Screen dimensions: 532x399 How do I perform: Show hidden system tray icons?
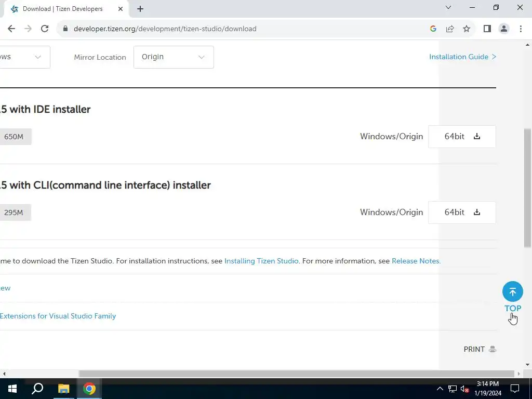(440, 389)
